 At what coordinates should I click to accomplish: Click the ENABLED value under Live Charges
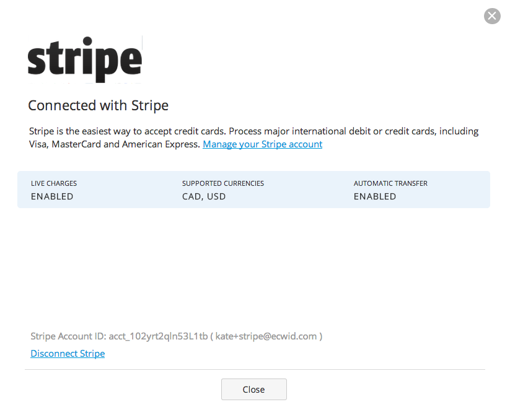[52, 196]
